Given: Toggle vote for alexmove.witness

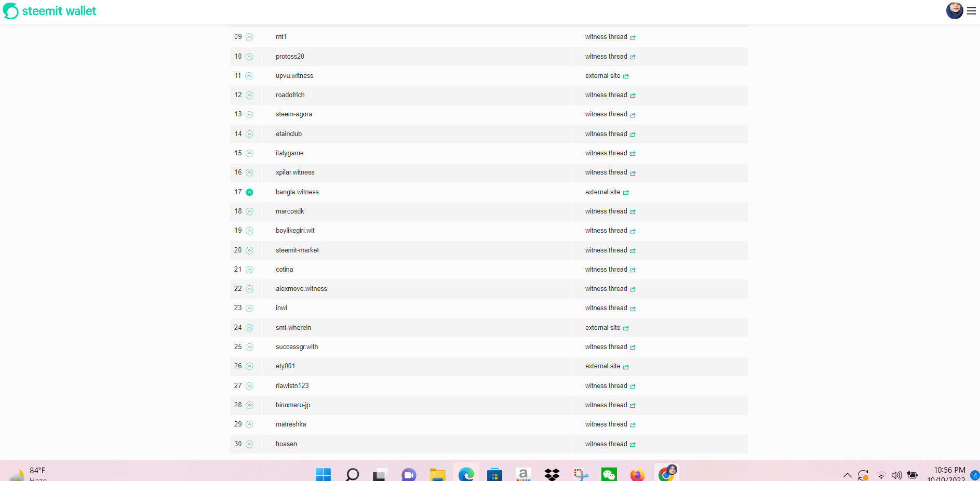Looking at the screenshot, I should [249, 289].
